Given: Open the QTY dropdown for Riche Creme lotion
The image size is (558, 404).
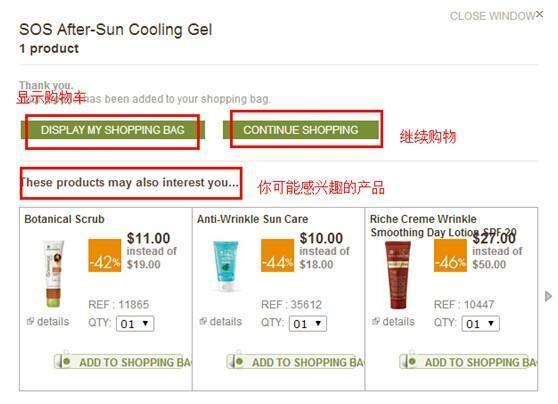Looking at the screenshot, I should pos(480,324).
